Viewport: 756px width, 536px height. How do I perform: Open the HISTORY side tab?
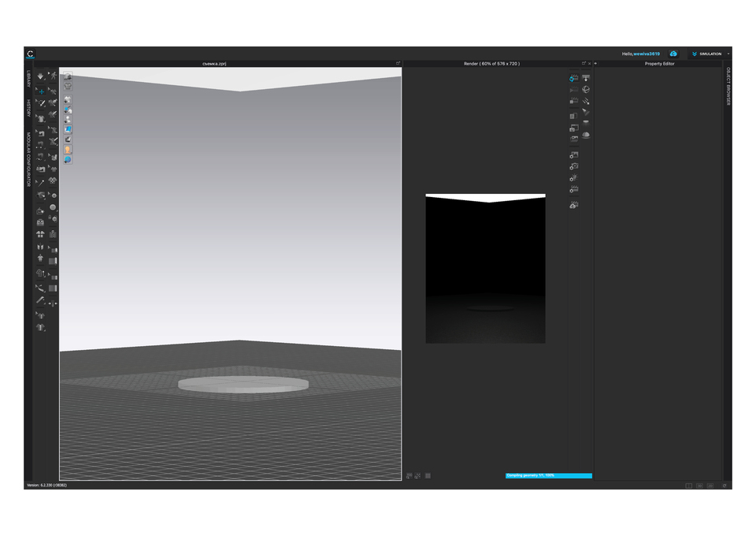coord(28,108)
